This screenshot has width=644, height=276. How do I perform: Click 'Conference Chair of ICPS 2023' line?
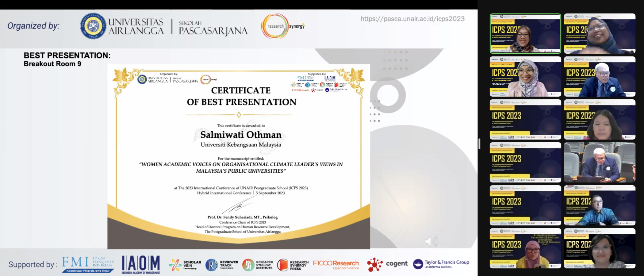243,222
